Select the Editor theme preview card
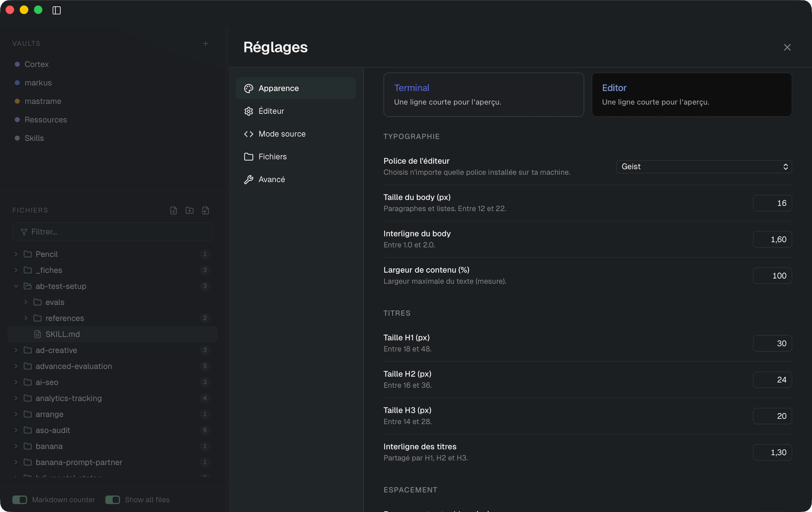This screenshot has width=812, height=512. pos(692,95)
